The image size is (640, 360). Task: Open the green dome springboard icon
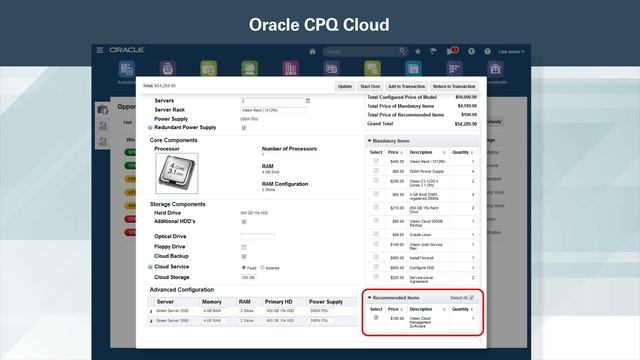(249, 69)
